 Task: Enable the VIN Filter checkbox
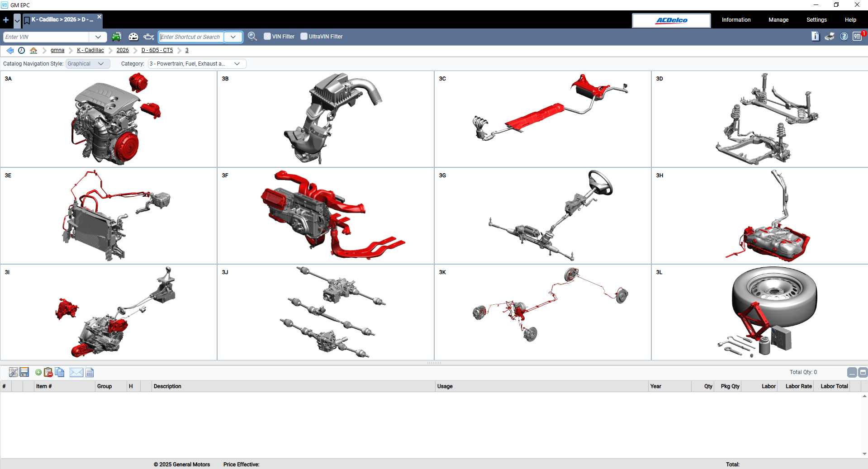[x=267, y=36]
